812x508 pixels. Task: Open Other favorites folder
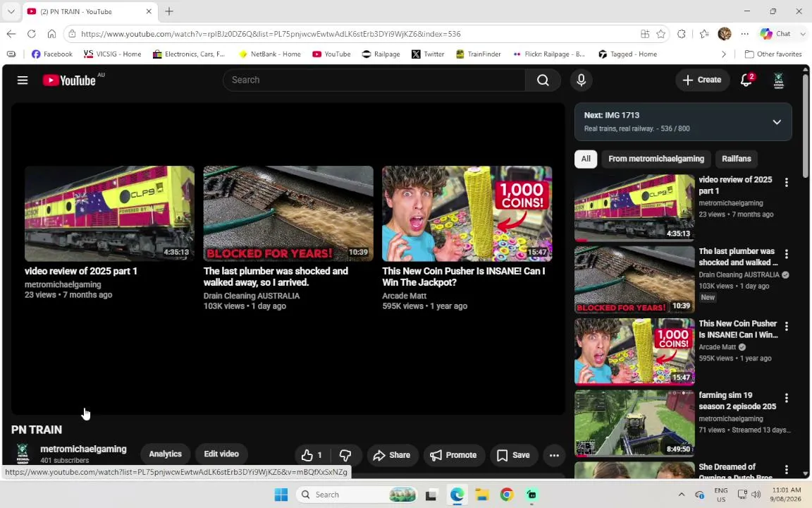[773, 54]
